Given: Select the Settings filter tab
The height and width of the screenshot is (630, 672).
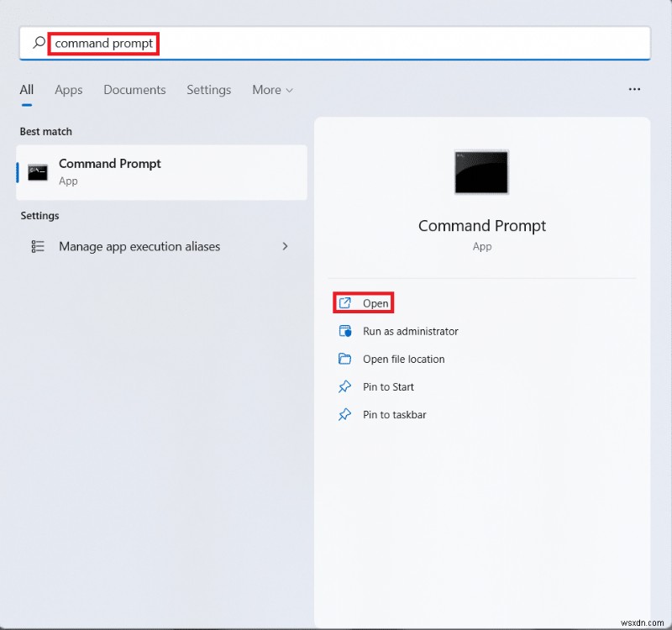Looking at the screenshot, I should 208,90.
